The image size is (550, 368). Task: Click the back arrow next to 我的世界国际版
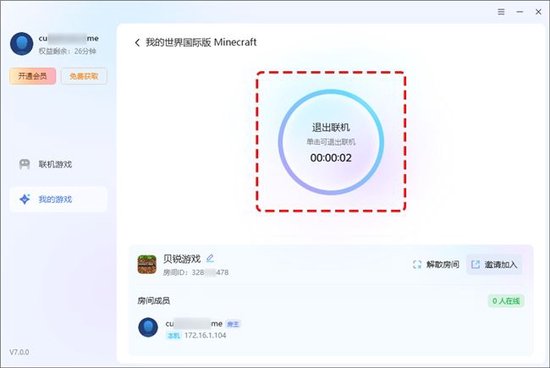(137, 43)
